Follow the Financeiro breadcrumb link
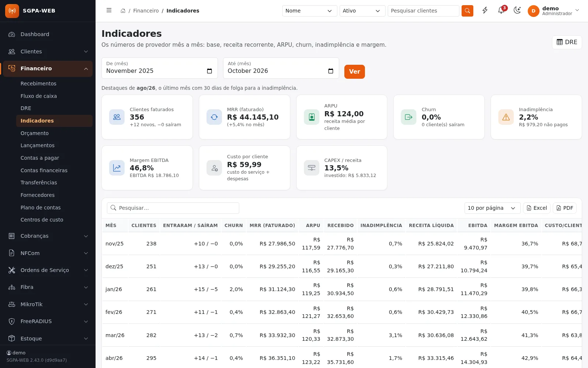Screen dimensions: 588x368 [x=146, y=11]
